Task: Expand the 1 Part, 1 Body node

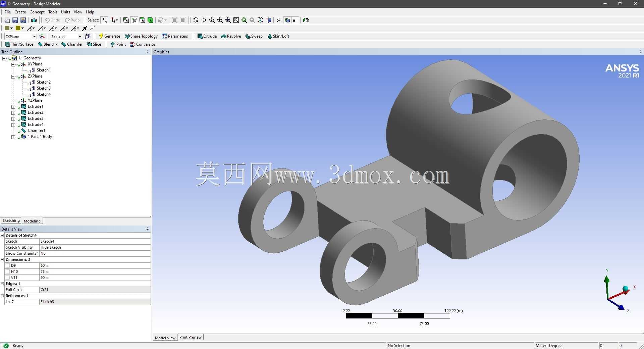Action: 13,137
